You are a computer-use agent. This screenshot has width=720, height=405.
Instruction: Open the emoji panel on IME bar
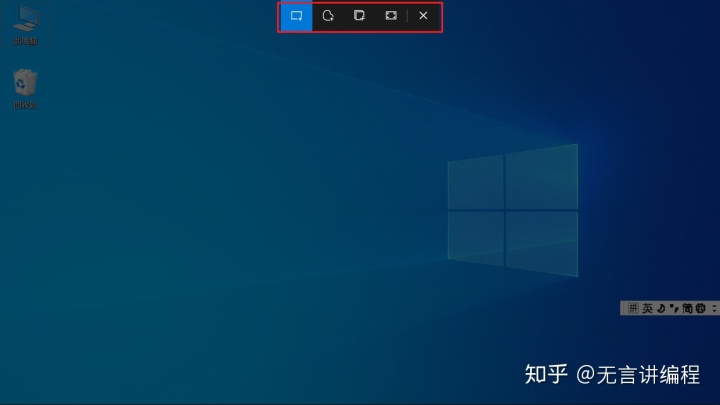[x=700, y=308]
